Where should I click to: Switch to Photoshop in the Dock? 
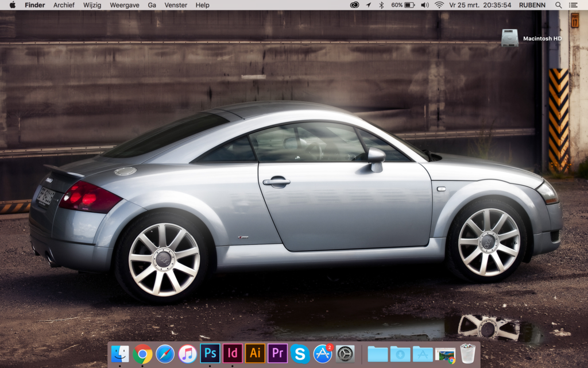click(x=210, y=354)
